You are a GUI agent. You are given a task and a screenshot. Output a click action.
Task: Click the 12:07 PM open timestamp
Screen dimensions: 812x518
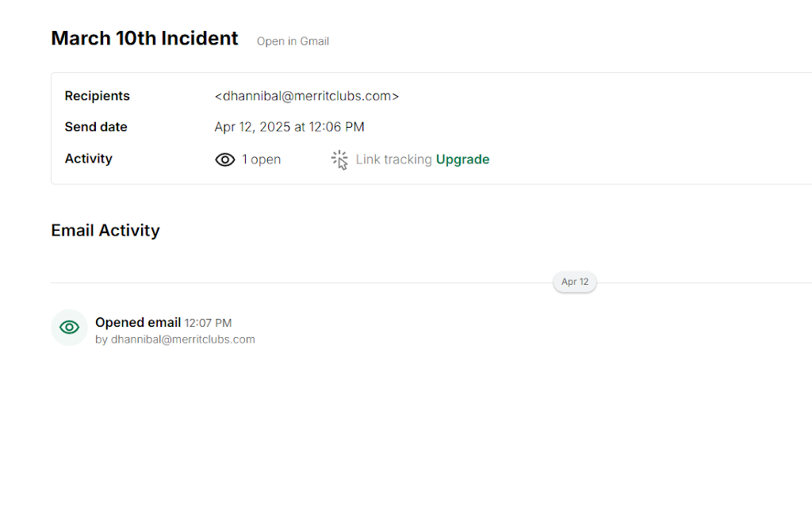point(208,323)
